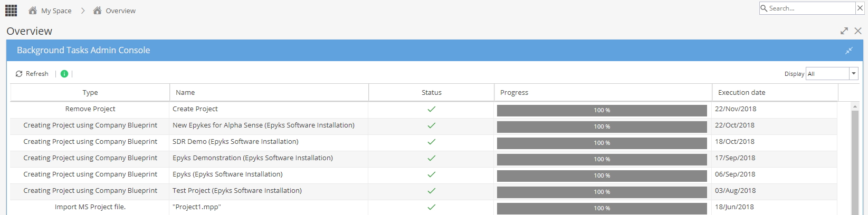The width and height of the screenshot is (868, 215).
Task: Click the status checkmark for Create Project
Action: tap(432, 109)
